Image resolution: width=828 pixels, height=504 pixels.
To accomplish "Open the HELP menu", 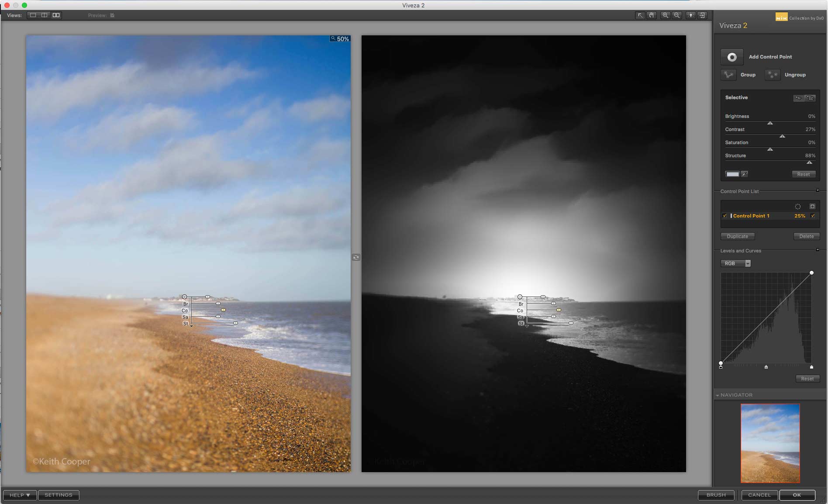I will [x=20, y=495].
